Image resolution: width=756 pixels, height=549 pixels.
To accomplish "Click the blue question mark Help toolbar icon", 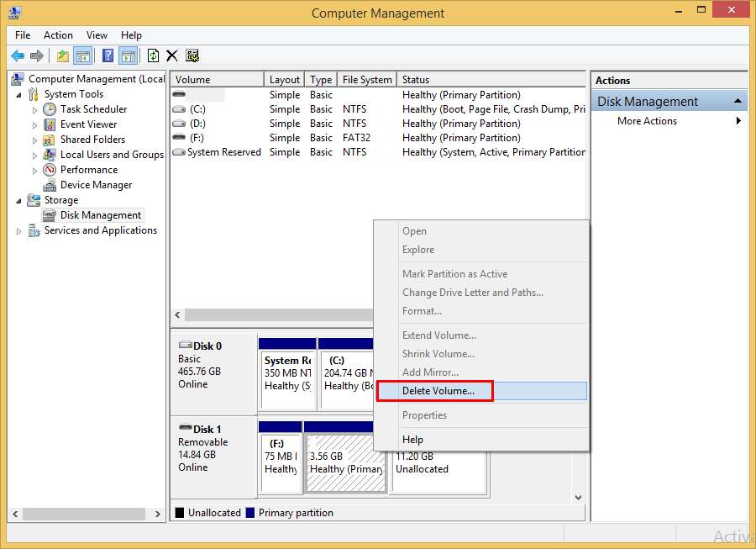I will coord(108,56).
